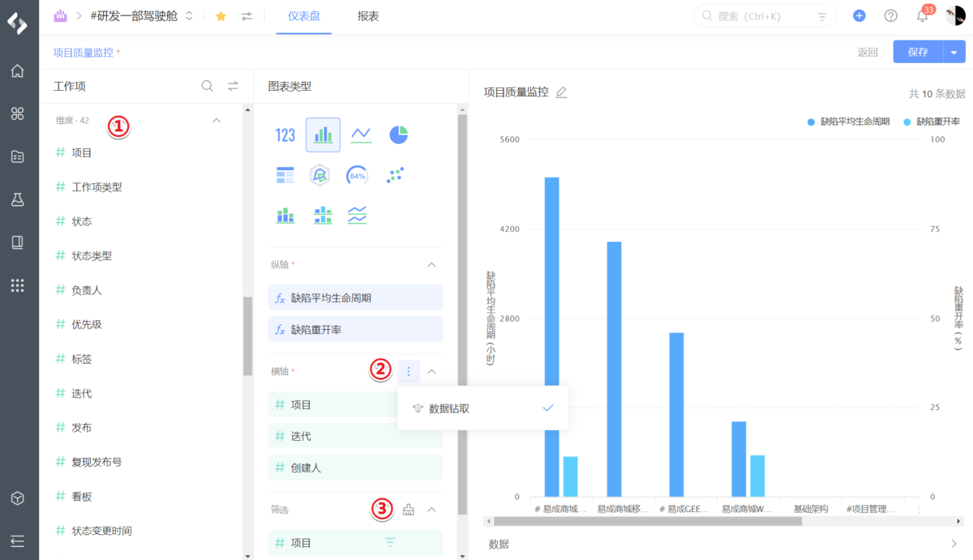
Task: Select 缺陷平均生命周期 y-axis field
Action: pos(355,297)
